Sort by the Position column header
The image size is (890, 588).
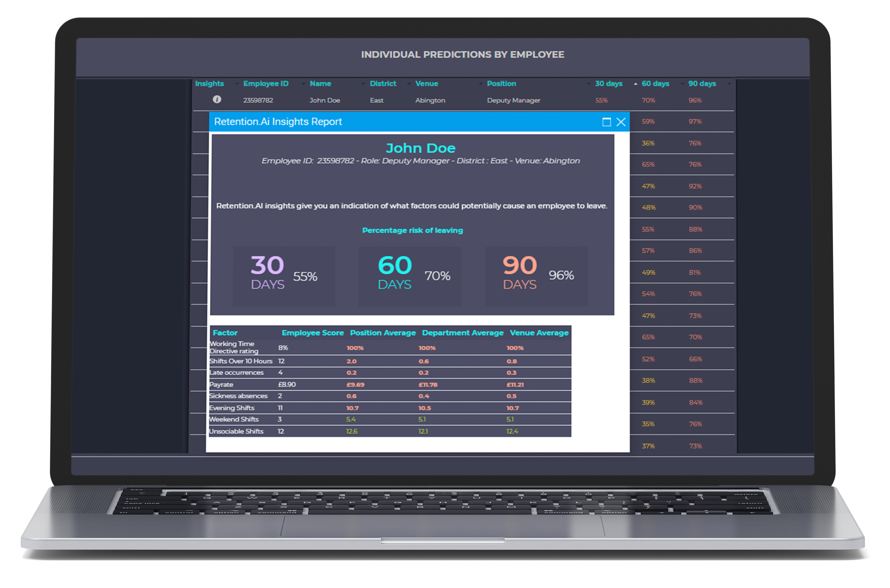pos(501,84)
